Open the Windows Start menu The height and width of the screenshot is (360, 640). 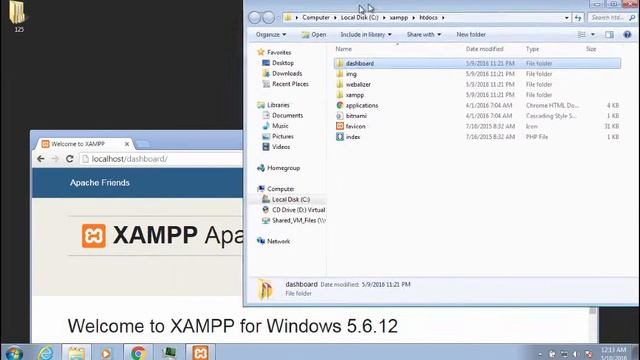click(14, 353)
